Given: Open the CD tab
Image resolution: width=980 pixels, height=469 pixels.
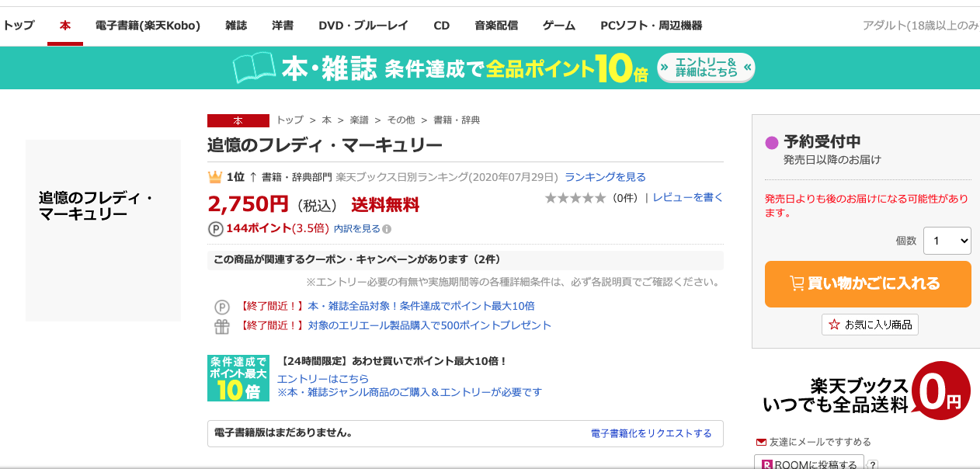Looking at the screenshot, I should [x=441, y=26].
